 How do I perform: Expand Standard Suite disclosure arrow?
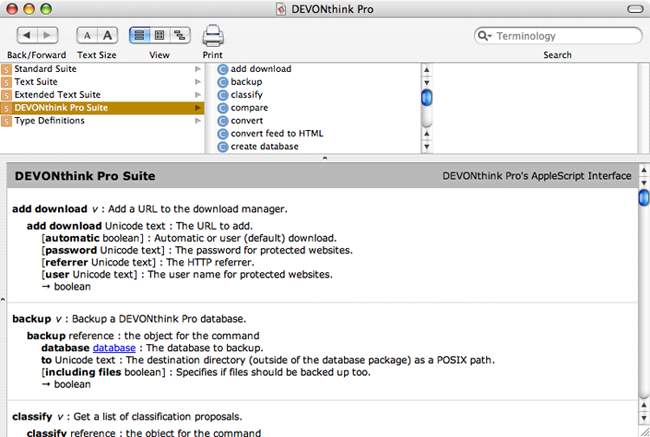coord(198,69)
